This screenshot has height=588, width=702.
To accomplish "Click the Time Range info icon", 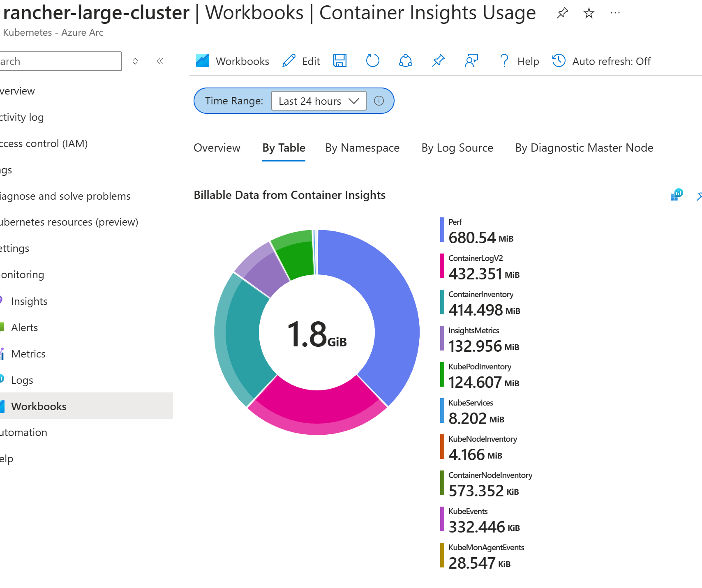I will [379, 101].
